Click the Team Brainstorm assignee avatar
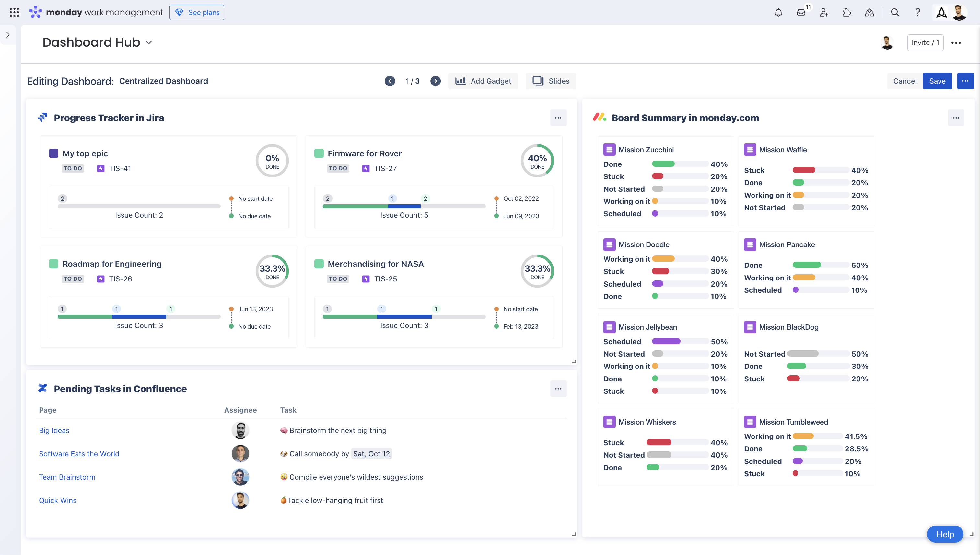Image resolution: width=980 pixels, height=555 pixels. click(x=240, y=477)
